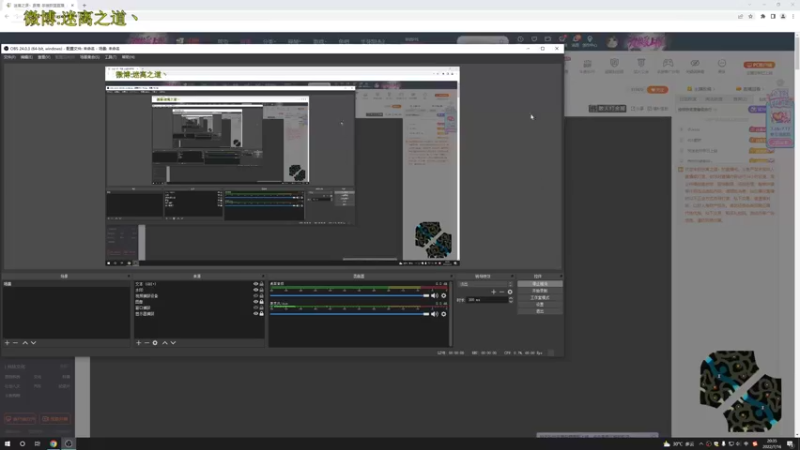800x450 pixels.
Task: Open transition properties gear icon
Action: click(510, 292)
